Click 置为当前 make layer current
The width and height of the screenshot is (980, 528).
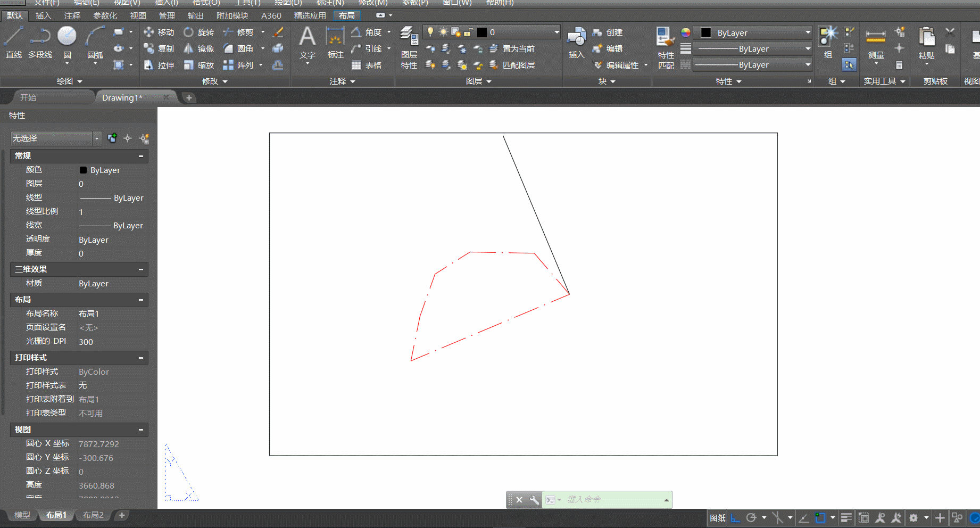coord(512,49)
